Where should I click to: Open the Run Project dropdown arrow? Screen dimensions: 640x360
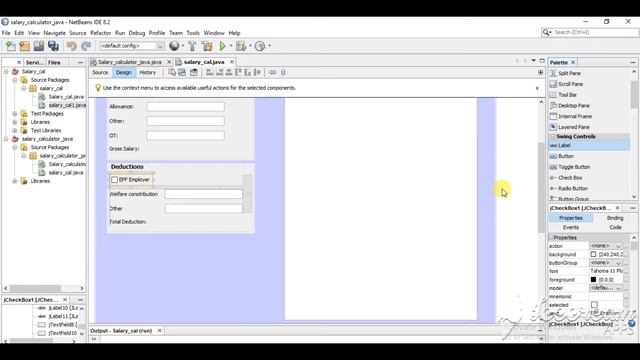click(231, 46)
